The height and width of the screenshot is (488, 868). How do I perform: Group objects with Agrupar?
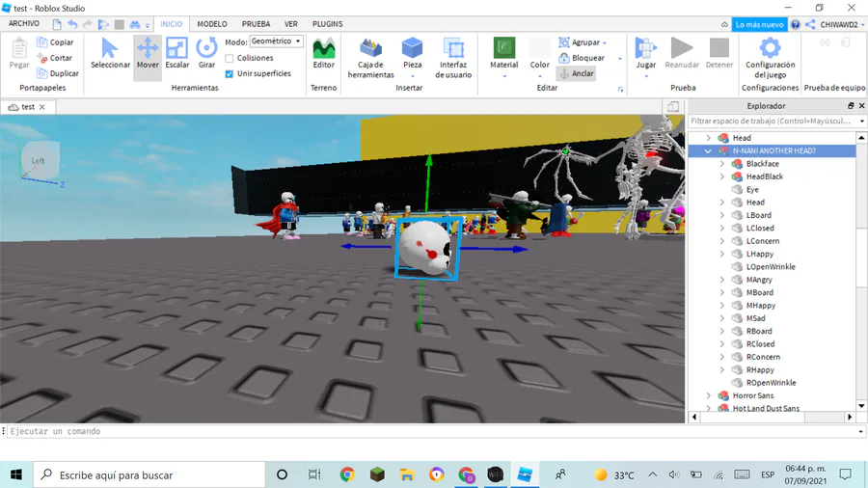tap(583, 42)
